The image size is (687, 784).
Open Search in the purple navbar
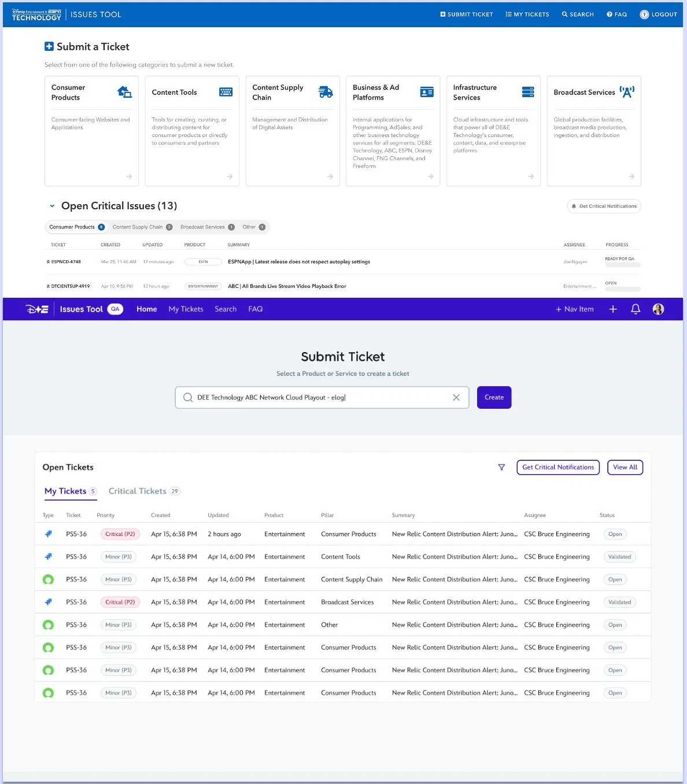click(x=226, y=309)
